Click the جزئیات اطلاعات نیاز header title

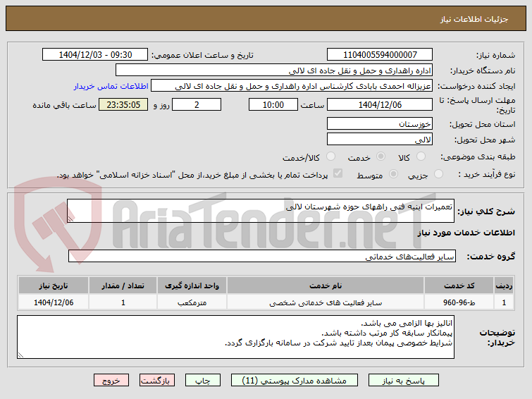point(474,19)
